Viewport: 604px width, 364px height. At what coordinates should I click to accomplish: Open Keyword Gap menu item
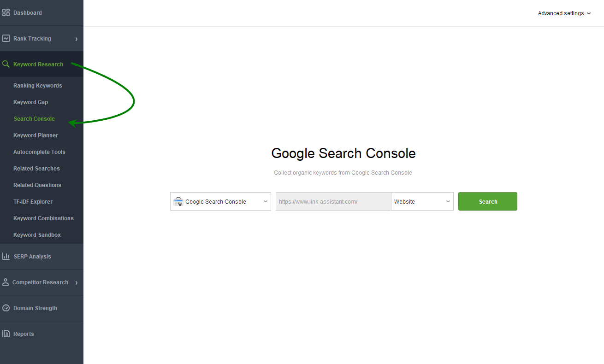[x=31, y=102]
